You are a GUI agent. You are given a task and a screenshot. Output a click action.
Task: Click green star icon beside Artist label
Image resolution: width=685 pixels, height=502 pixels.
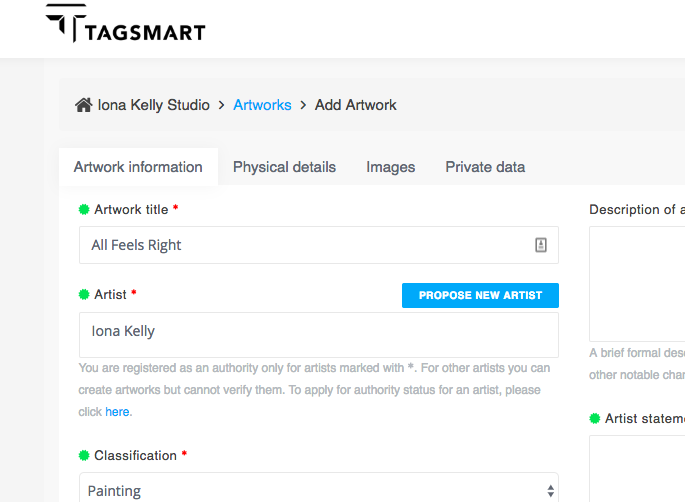click(84, 294)
